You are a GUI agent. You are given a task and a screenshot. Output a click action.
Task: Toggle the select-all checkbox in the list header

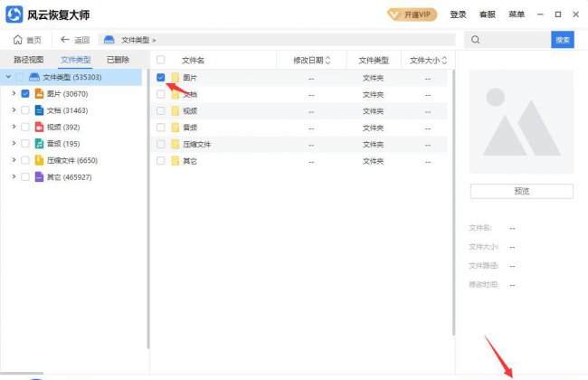coord(160,60)
